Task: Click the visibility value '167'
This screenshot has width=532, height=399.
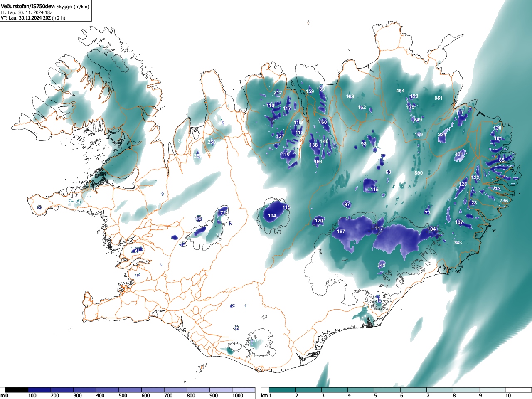Action: (x=341, y=232)
